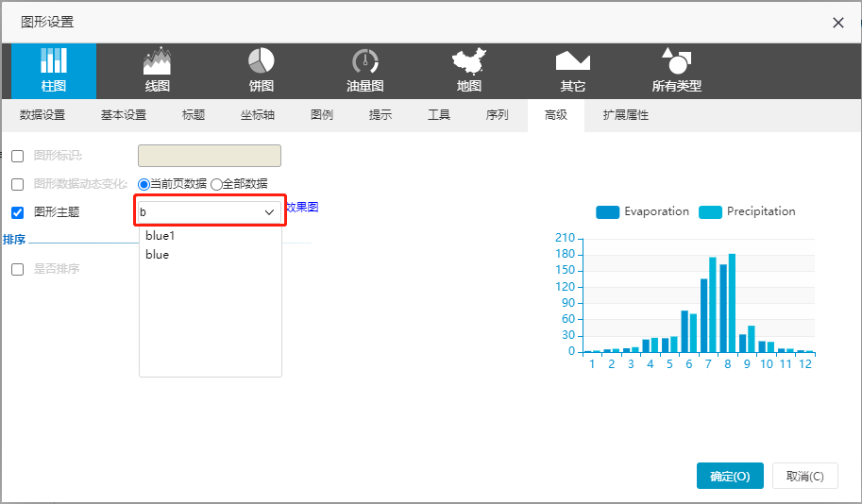
Task: Toggle the Evaporation legend swatch
Action: tap(607, 212)
